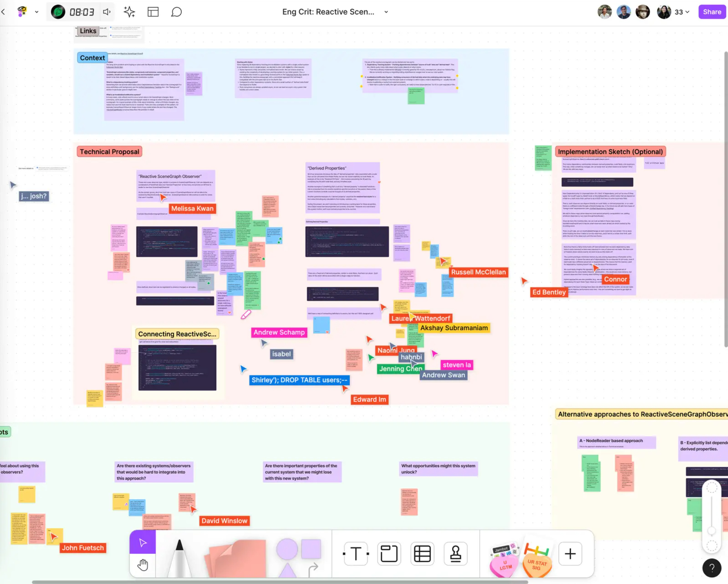
Task: Open the board title dropdown menu
Action: (x=386, y=12)
